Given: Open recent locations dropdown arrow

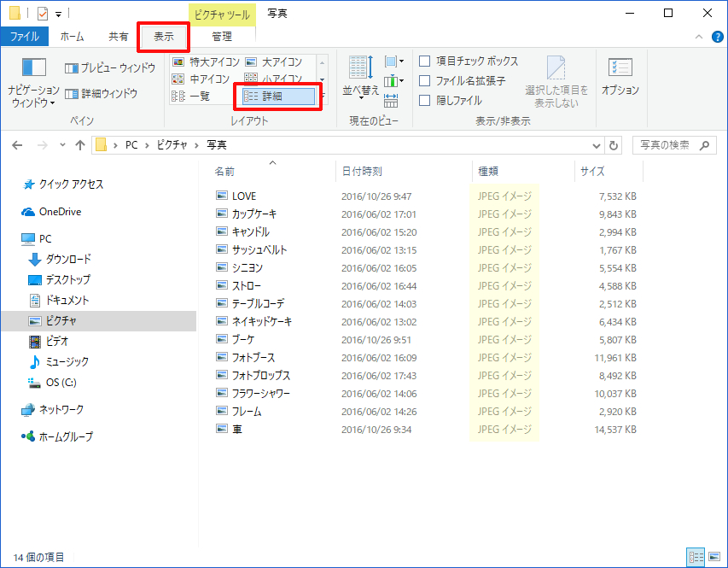Looking at the screenshot, I should click(x=62, y=145).
